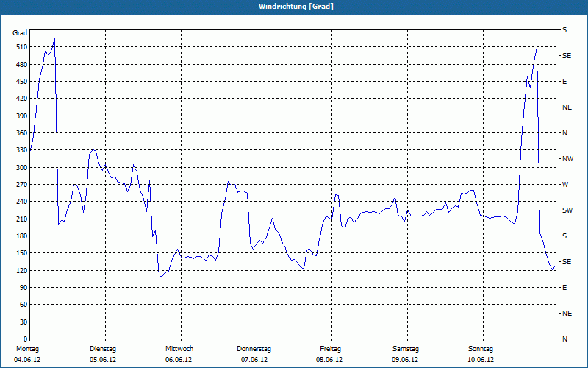Select the y-axis value "30"
The height and width of the screenshot is (368, 588).
[24, 322]
